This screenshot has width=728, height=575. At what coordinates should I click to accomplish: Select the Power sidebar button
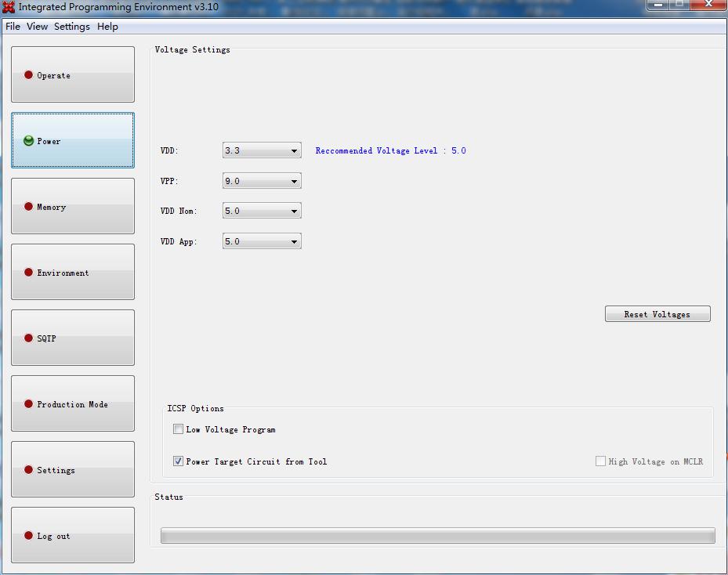[x=73, y=141]
